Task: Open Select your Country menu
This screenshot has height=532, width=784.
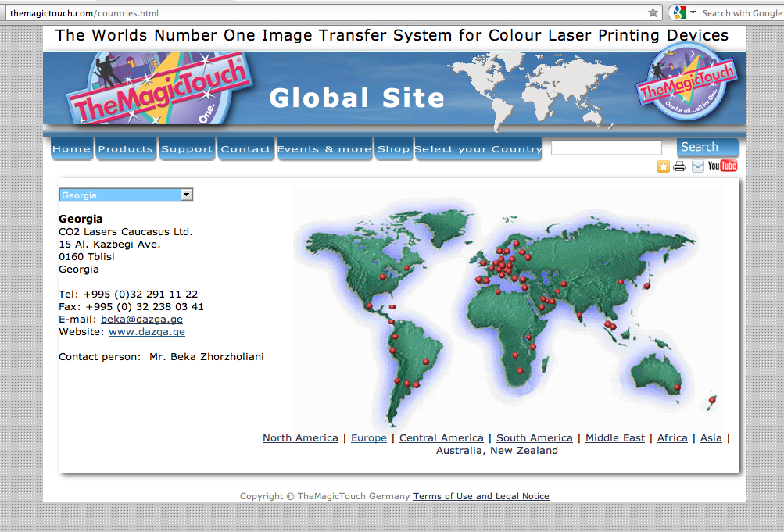Action: pyautogui.click(x=478, y=149)
